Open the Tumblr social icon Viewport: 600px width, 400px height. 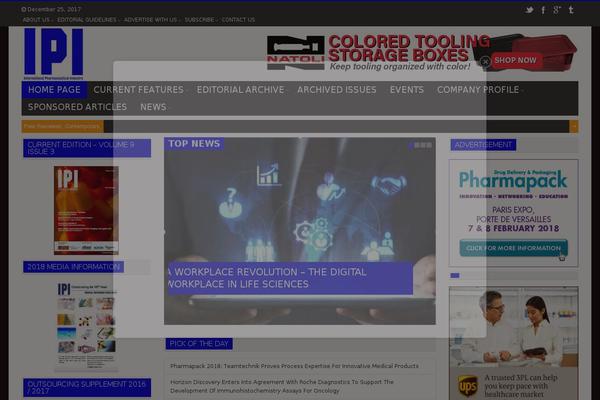point(571,10)
